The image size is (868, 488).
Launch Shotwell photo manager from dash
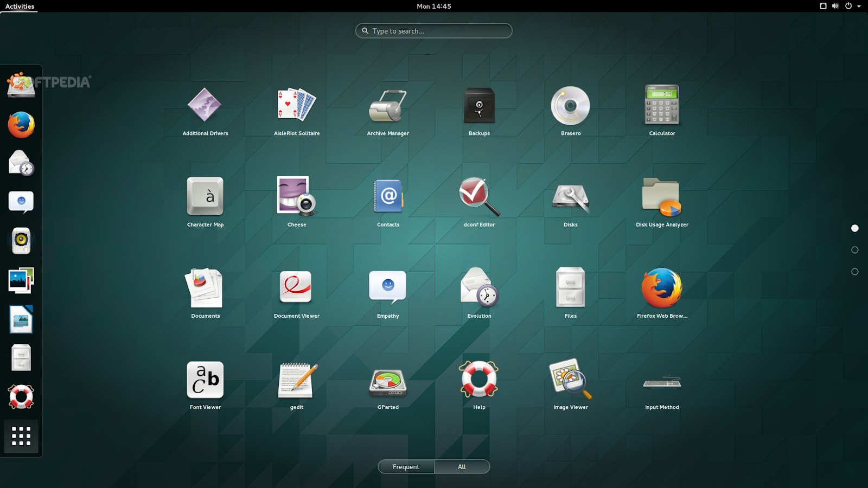pos(21,280)
